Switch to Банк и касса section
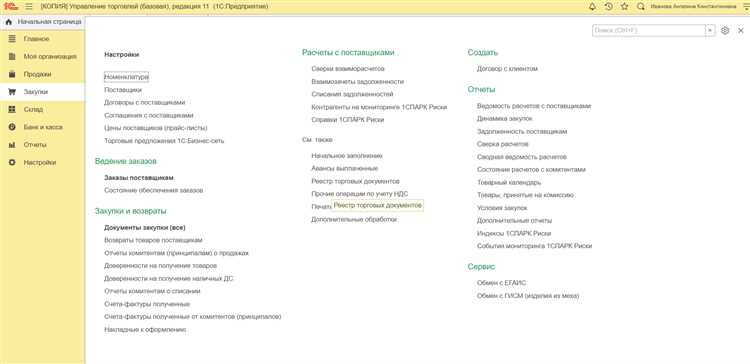This screenshot has width=750, height=364. coord(43,127)
